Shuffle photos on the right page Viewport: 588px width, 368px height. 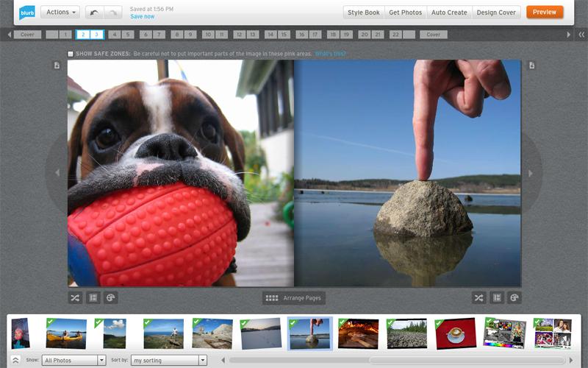pyautogui.click(x=478, y=298)
